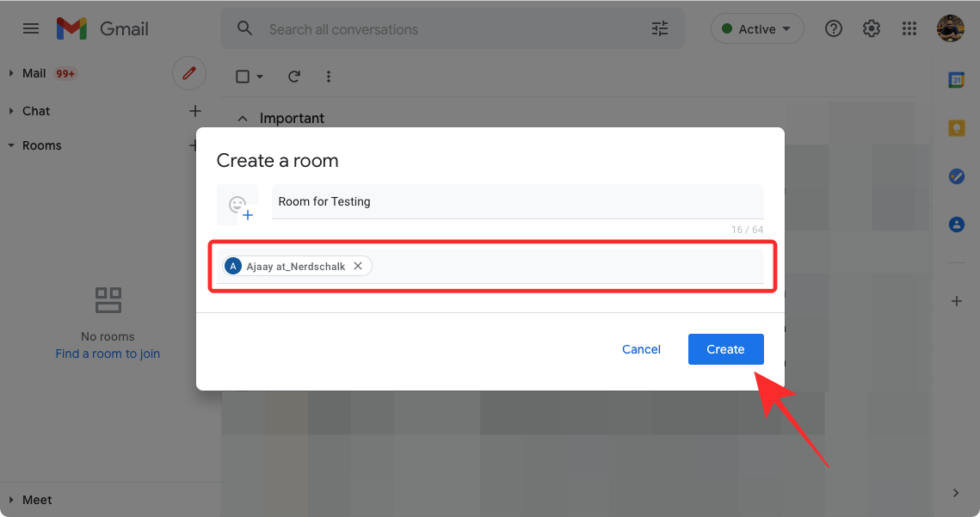
Task: Open Google Keep side panel
Action: tap(956, 128)
